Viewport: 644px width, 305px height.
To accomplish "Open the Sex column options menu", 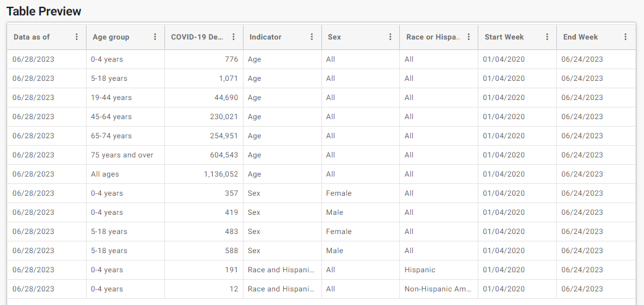I will coord(390,37).
